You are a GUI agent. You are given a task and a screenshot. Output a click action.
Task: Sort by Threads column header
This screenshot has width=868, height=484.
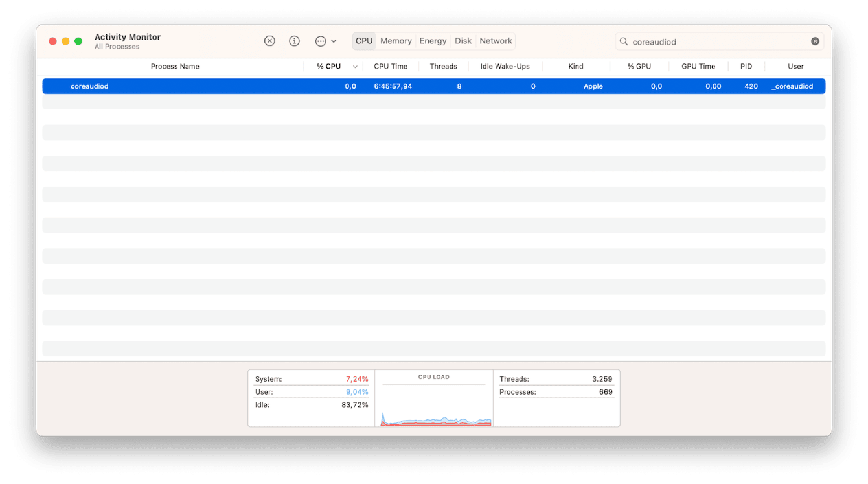[443, 66]
